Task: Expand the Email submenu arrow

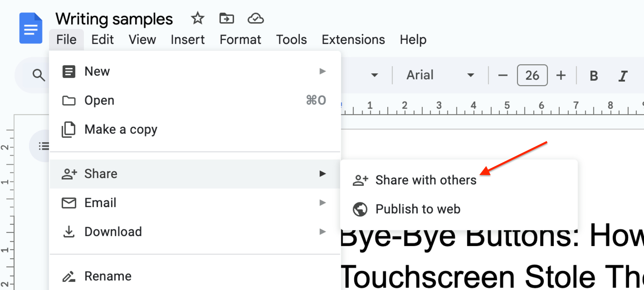Action: click(322, 203)
